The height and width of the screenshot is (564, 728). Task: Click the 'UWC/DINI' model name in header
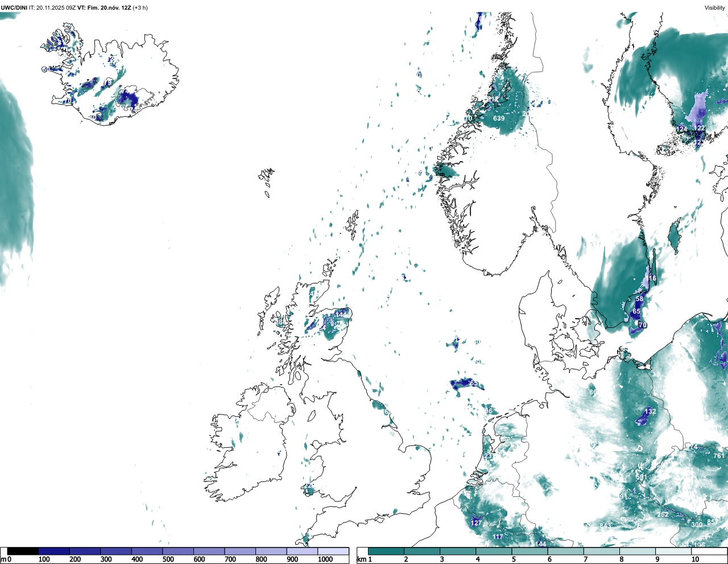[x=14, y=8]
